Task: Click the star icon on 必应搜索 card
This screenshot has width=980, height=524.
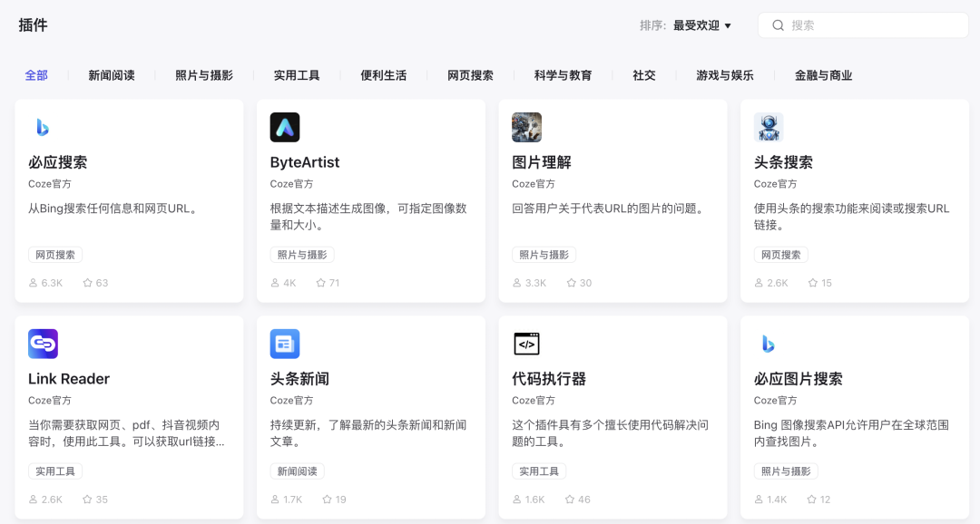Action: (x=87, y=283)
